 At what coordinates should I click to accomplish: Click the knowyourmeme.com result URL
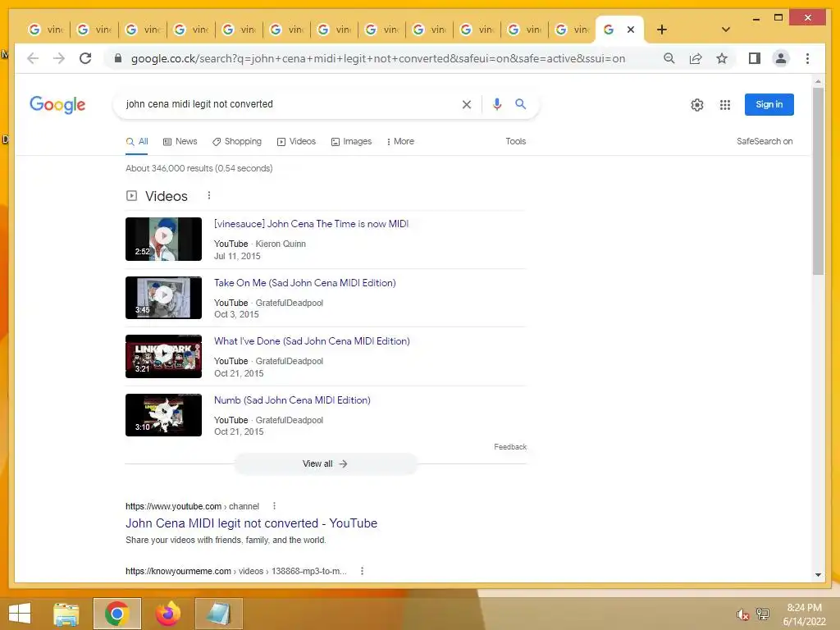(x=235, y=571)
